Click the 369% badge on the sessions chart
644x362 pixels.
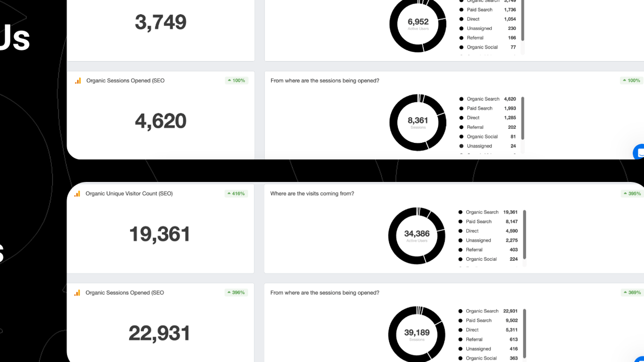631,293
